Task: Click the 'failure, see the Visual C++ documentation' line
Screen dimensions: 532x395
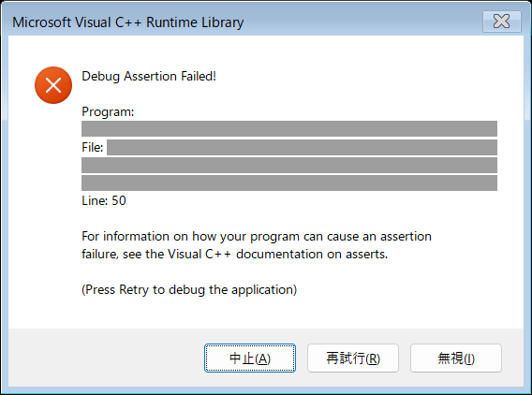Action: click(x=234, y=254)
